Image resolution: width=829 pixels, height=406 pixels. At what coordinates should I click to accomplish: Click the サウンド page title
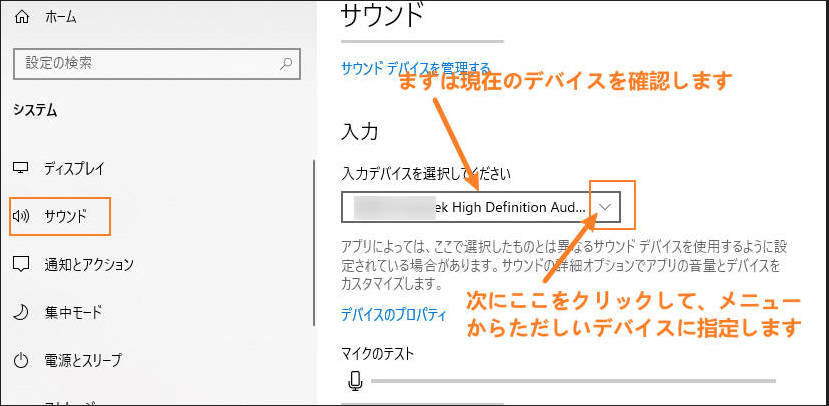383,15
